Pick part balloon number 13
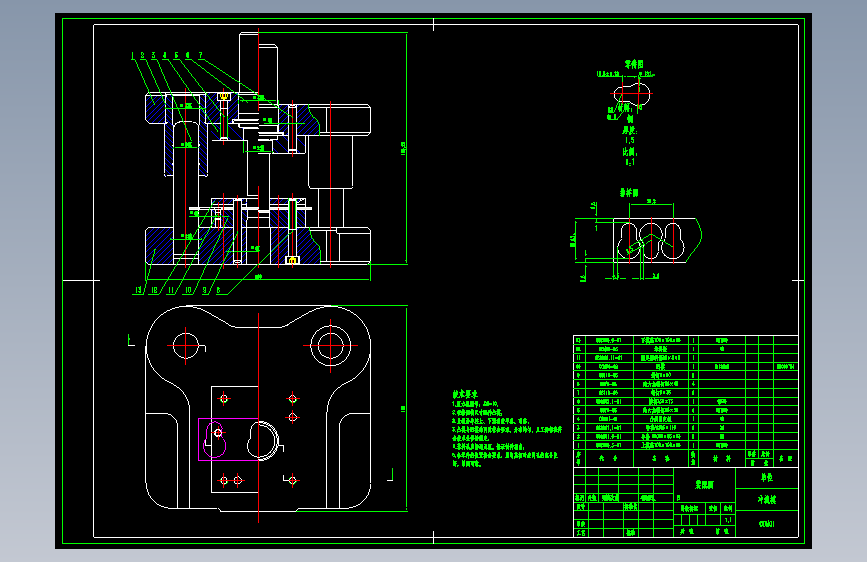The width and height of the screenshot is (867, 562). 138,290
